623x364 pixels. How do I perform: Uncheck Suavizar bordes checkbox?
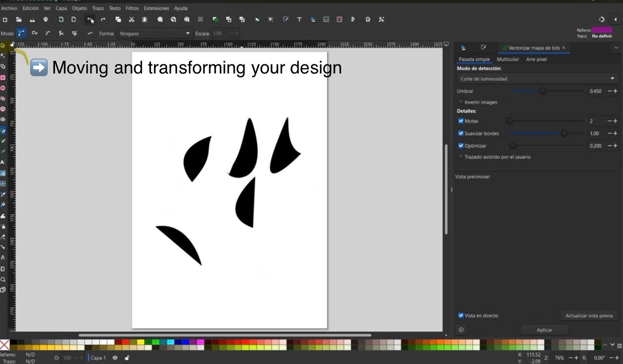pyautogui.click(x=461, y=133)
